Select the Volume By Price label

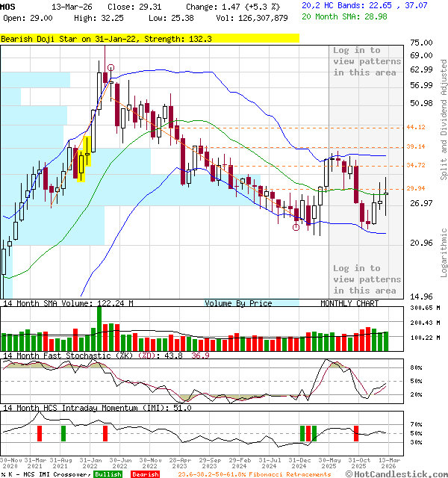tap(238, 303)
